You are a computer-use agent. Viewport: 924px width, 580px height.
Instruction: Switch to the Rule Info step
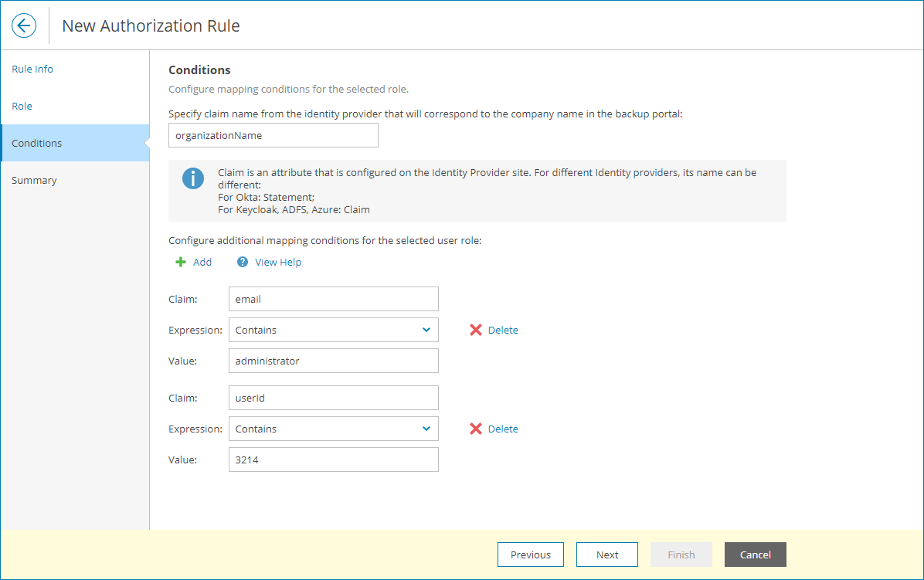coord(32,69)
